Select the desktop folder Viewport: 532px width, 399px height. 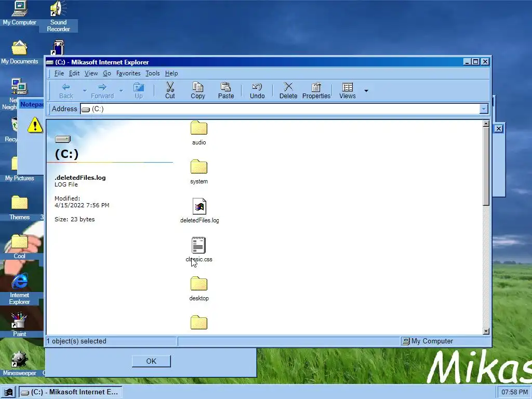point(199,289)
